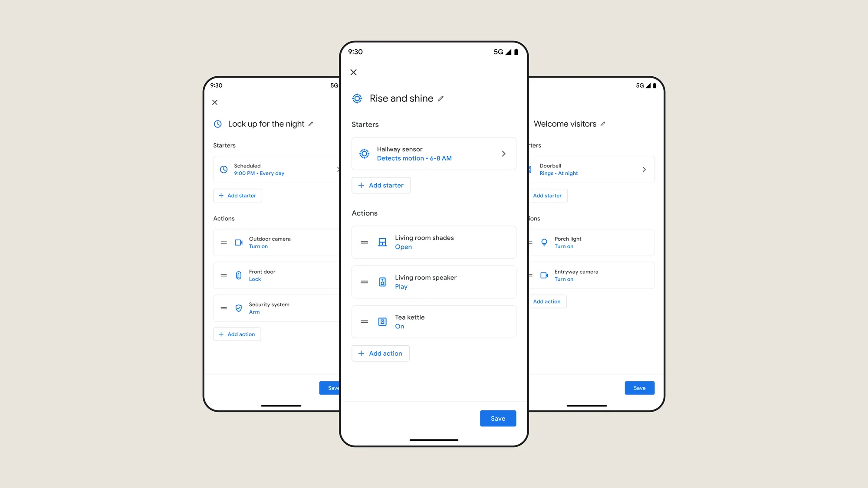The height and width of the screenshot is (488, 868).
Task: Click Add starter in Rise and shine
Action: (x=381, y=185)
